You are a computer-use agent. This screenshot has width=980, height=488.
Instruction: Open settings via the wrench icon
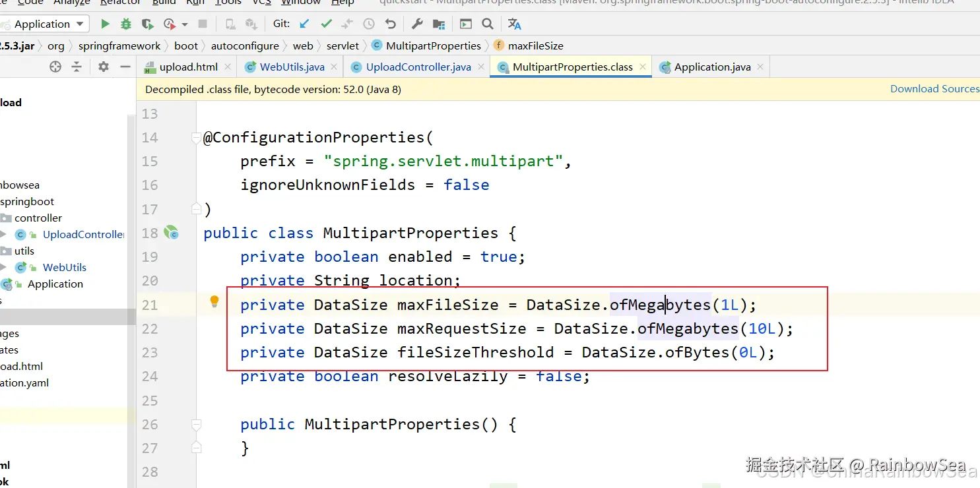(417, 24)
